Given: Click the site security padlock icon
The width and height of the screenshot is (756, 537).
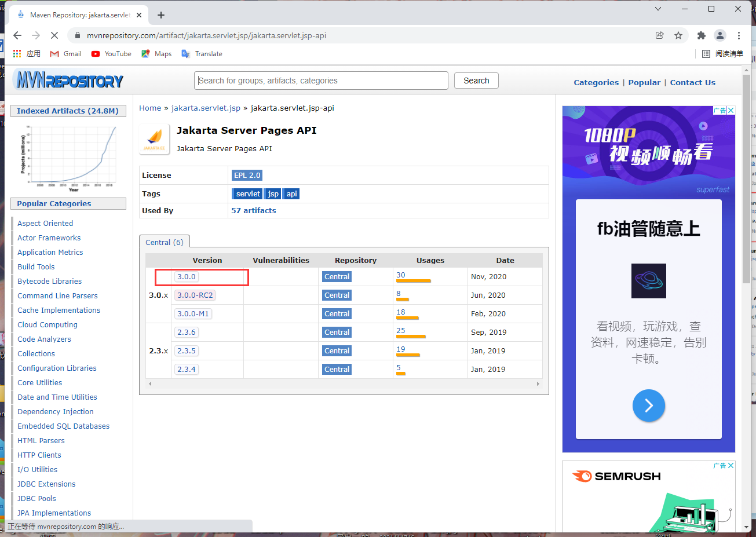Looking at the screenshot, I should 77,35.
